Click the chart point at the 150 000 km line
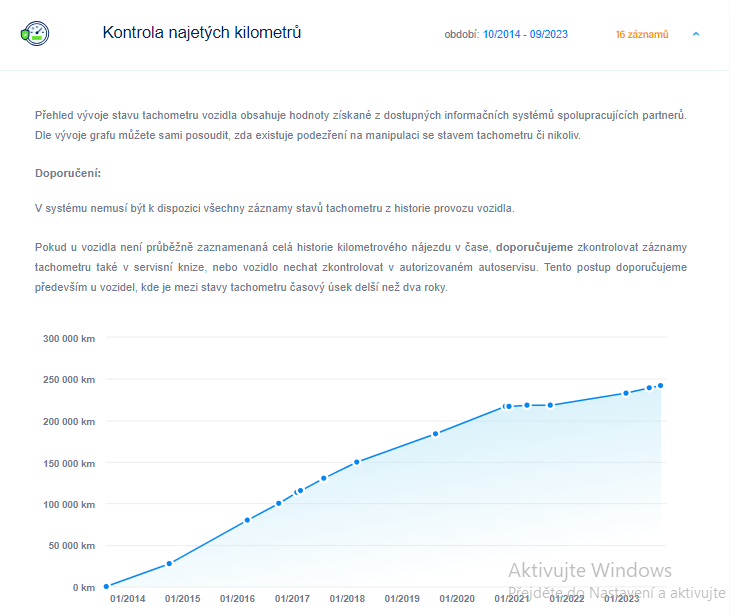The image size is (730, 616). 357,462
